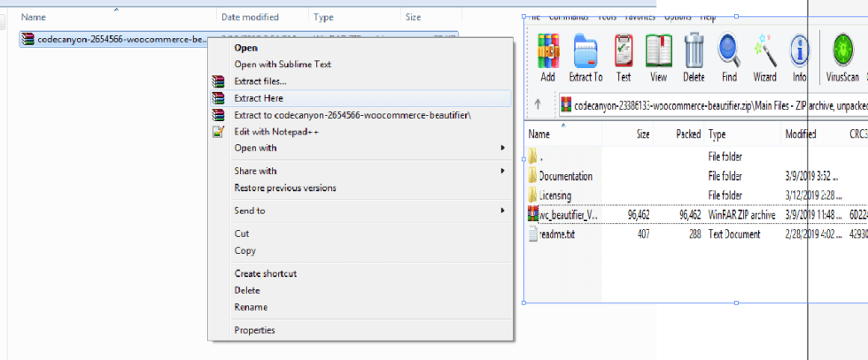Expand the Send to submenu
The width and height of the screenshot is (868, 360).
coord(360,211)
